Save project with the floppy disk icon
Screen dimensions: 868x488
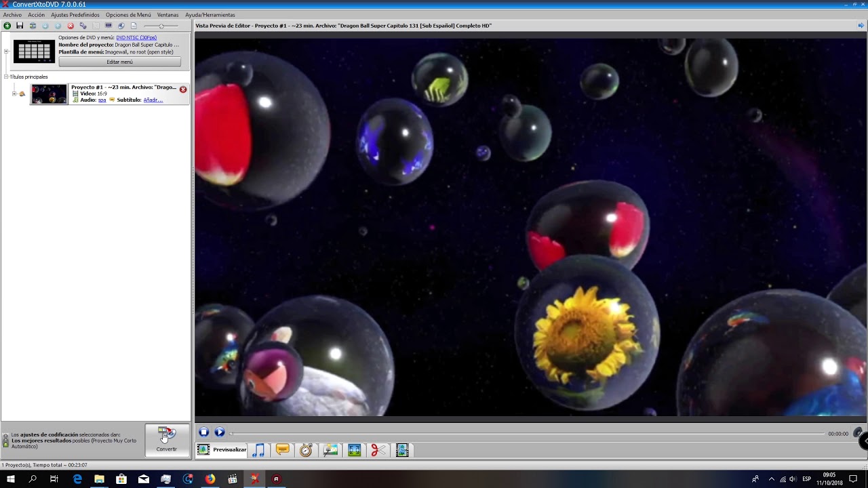click(x=20, y=26)
